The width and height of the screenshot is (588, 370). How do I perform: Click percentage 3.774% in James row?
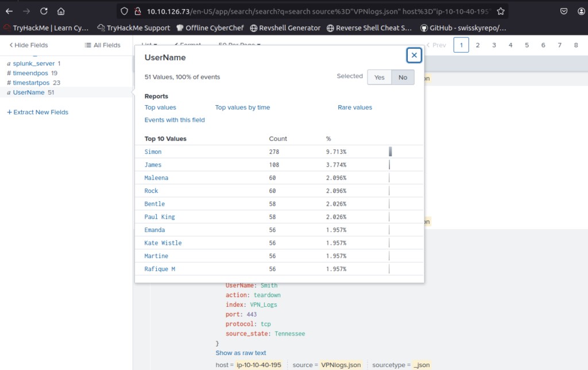pos(336,165)
